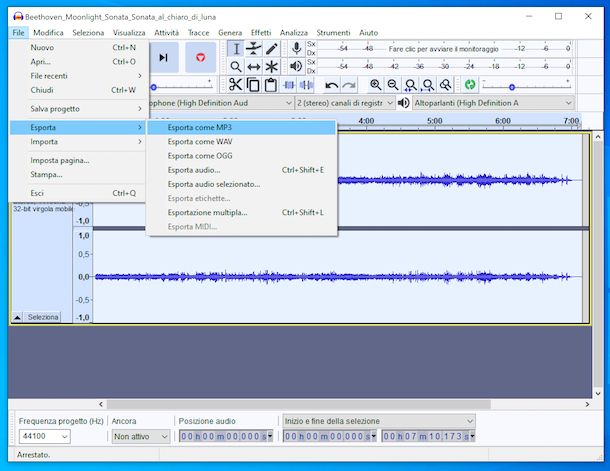Expand the Importa submenu
This screenshot has height=471, width=610.
click(x=79, y=142)
